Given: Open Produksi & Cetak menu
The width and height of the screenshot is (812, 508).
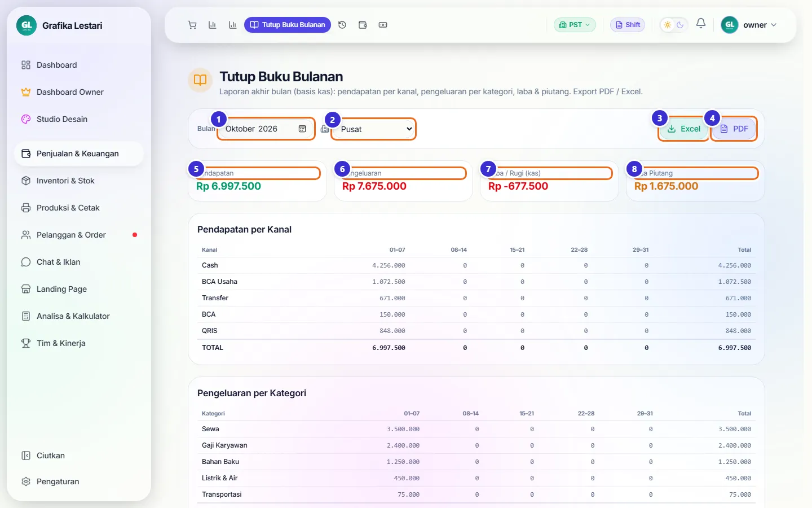Looking at the screenshot, I should pos(79,208).
